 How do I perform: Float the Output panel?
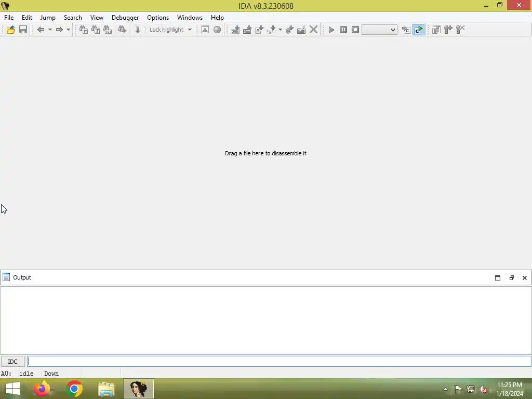coord(511,278)
